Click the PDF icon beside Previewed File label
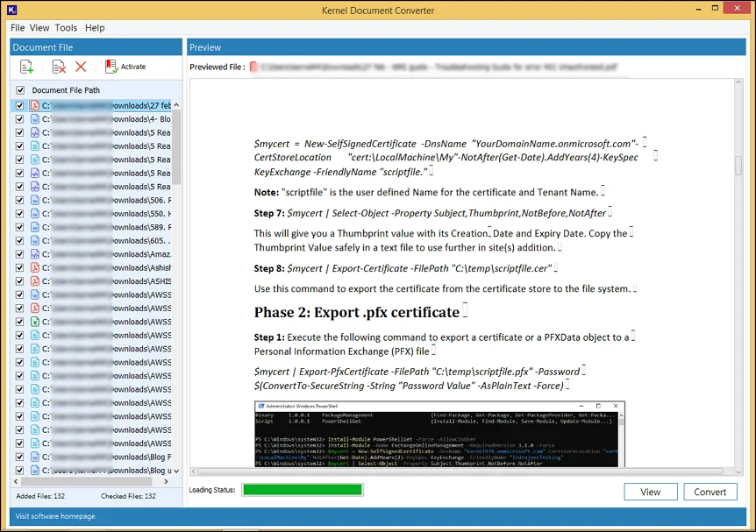This screenshot has width=756, height=532. [x=253, y=67]
